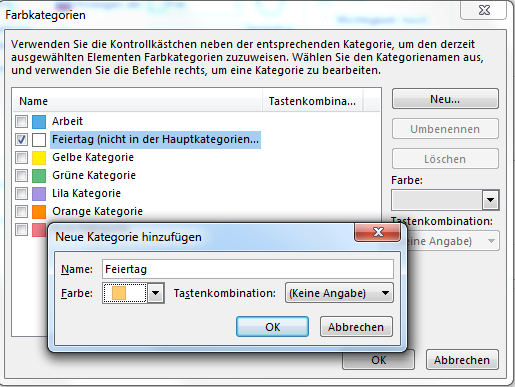Uncheck the Feiertag category checkbox
Image resolution: width=515 pixels, height=387 pixels.
21,140
